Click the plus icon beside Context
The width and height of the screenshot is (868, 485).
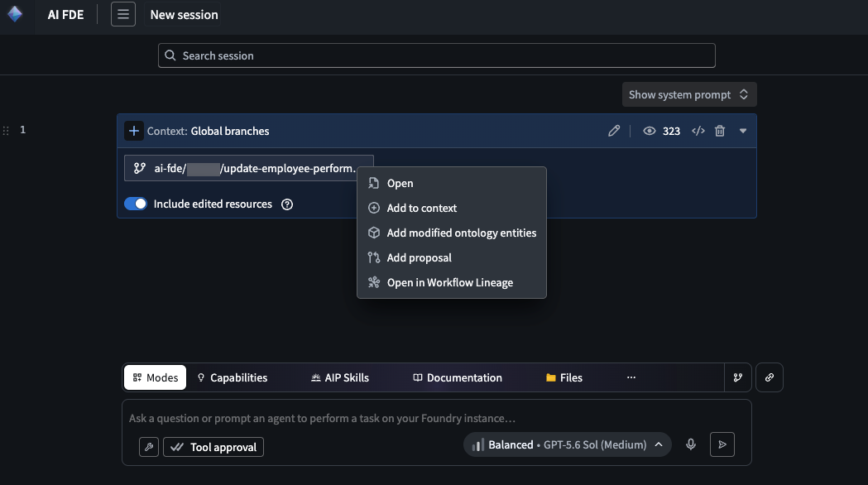point(133,132)
